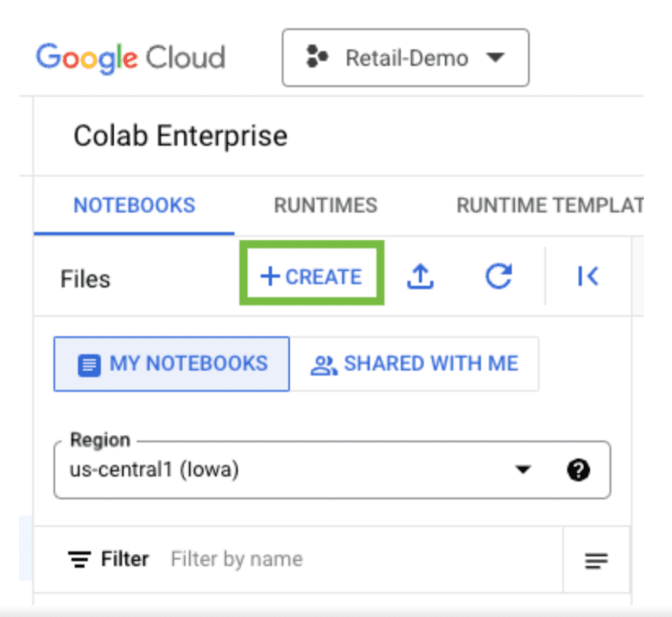Click the Region help question mark icon

pos(578,470)
